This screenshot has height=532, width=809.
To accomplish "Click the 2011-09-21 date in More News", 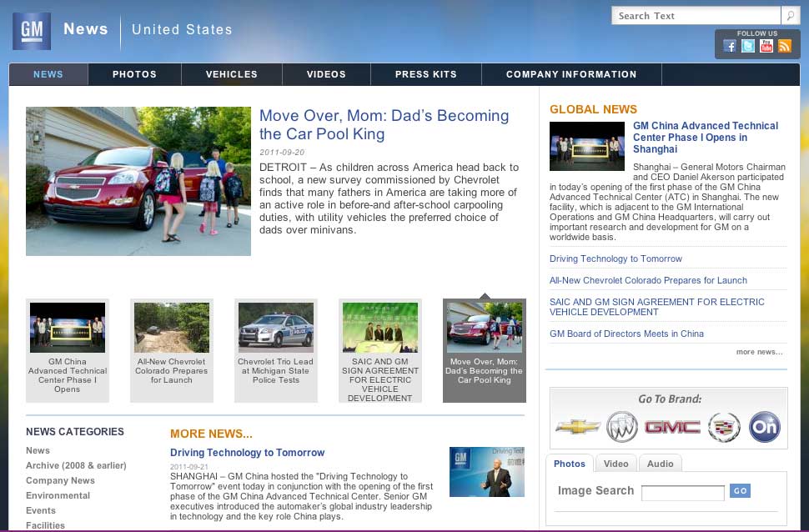I will (x=189, y=467).
